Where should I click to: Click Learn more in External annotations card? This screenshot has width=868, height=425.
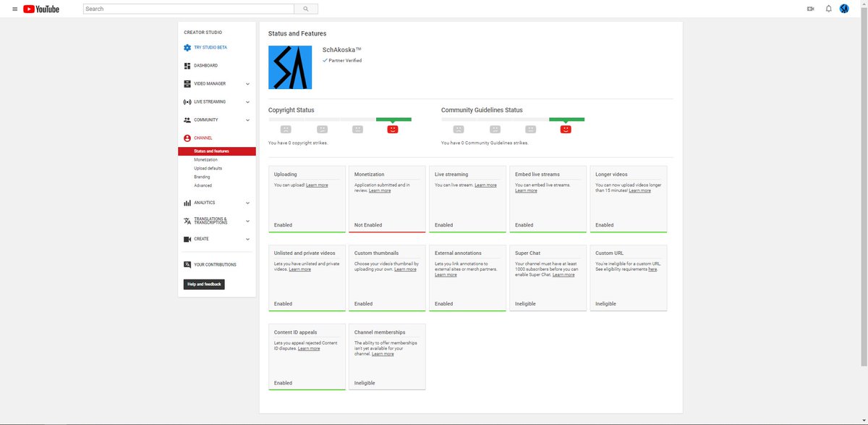[446, 275]
